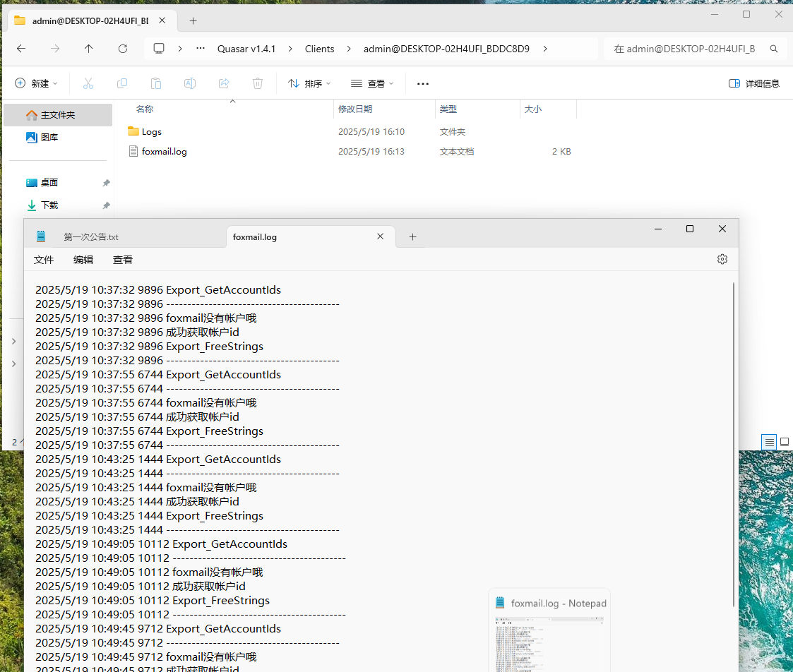Open the 文件 menu in Notepad
Viewport: 793px width, 672px height.
(x=44, y=260)
